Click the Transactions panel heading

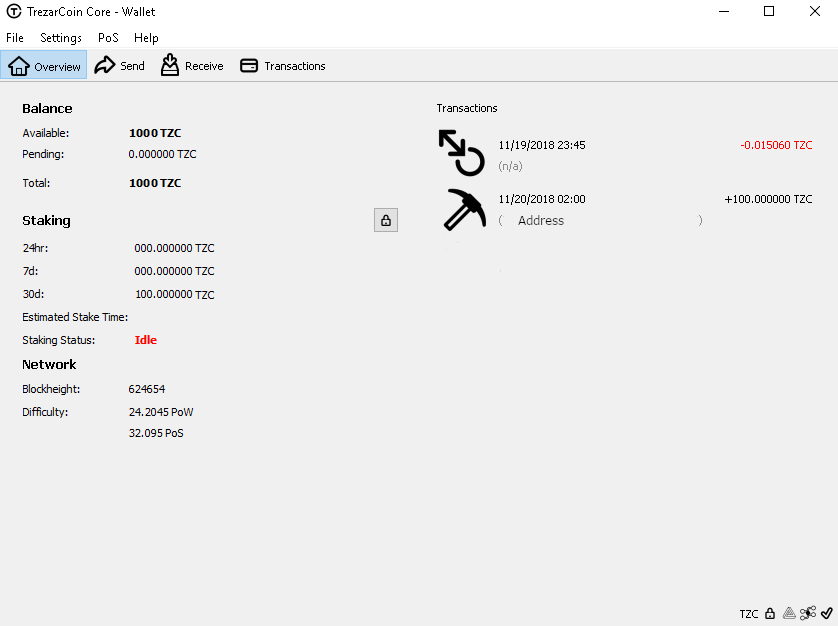pyautogui.click(x=467, y=108)
